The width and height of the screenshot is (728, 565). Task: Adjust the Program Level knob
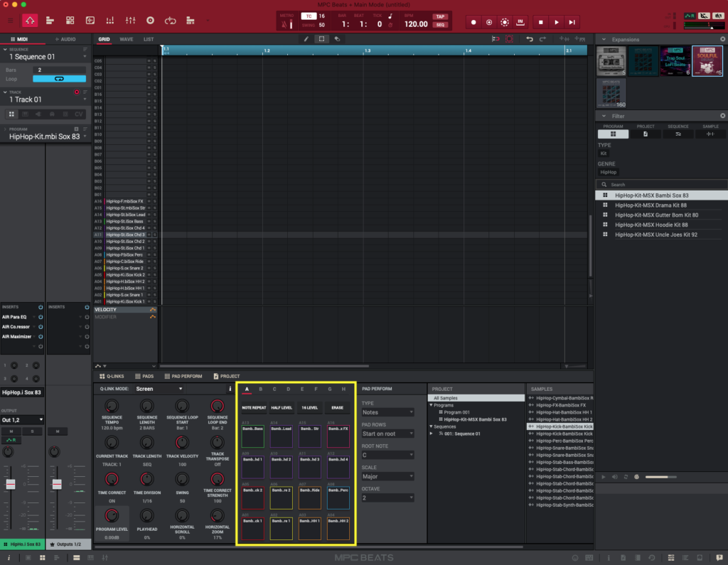[112, 516]
